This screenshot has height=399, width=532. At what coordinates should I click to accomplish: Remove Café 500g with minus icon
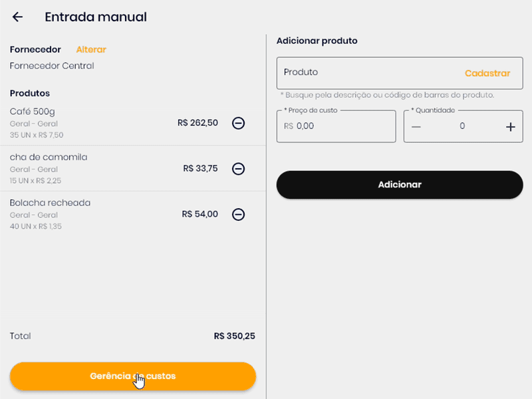coord(238,123)
